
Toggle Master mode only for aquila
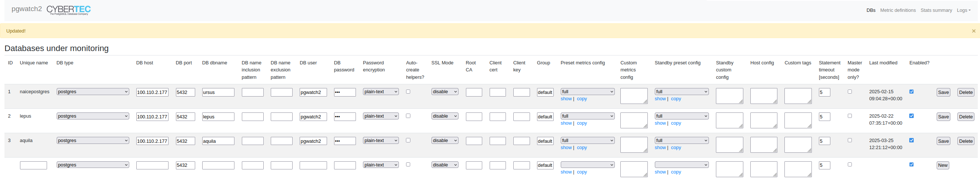(850, 140)
